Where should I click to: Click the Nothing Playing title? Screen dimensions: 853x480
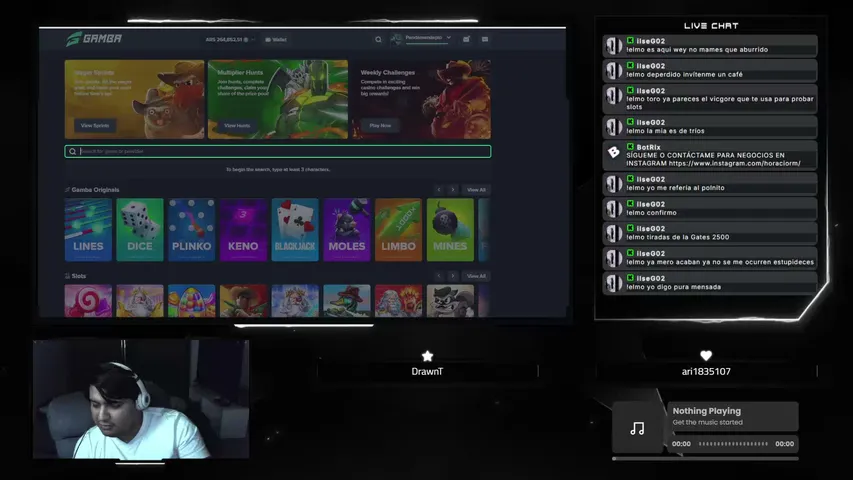coord(707,411)
